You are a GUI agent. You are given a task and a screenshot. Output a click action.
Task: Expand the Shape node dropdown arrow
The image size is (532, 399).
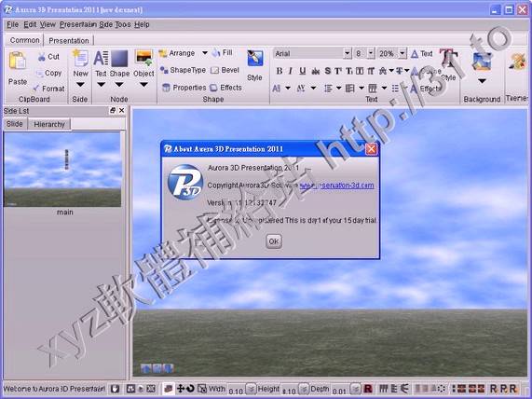pyautogui.click(x=119, y=85)
